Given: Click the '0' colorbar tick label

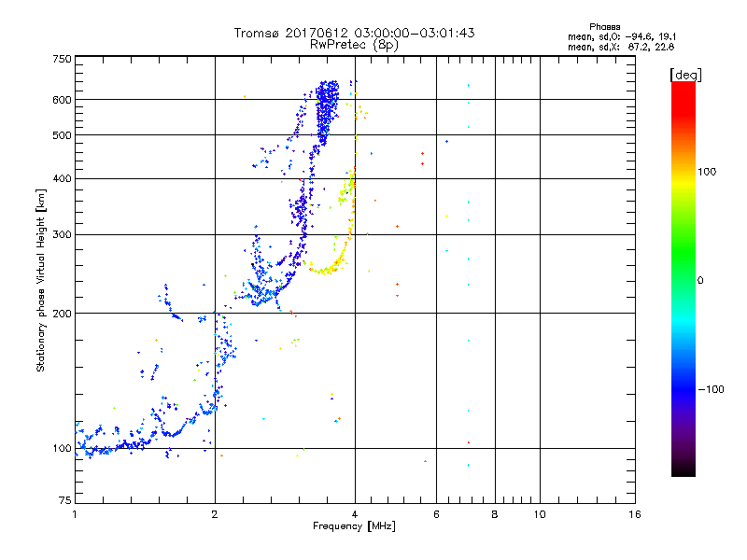Looking at the screenshot, I should coord(700,281).
